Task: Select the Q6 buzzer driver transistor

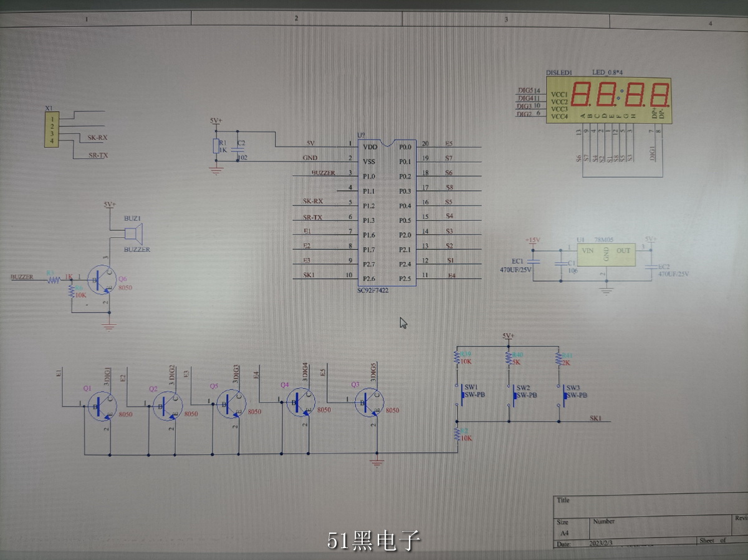Action: pyautogui.click(x=102, y=281)
